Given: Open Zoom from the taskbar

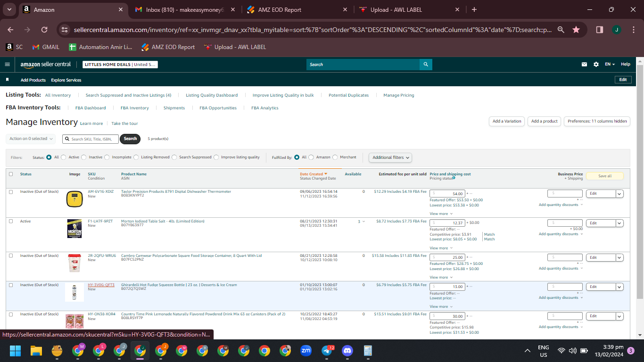Looking at the screenshot, I should (x=306, y=351).
